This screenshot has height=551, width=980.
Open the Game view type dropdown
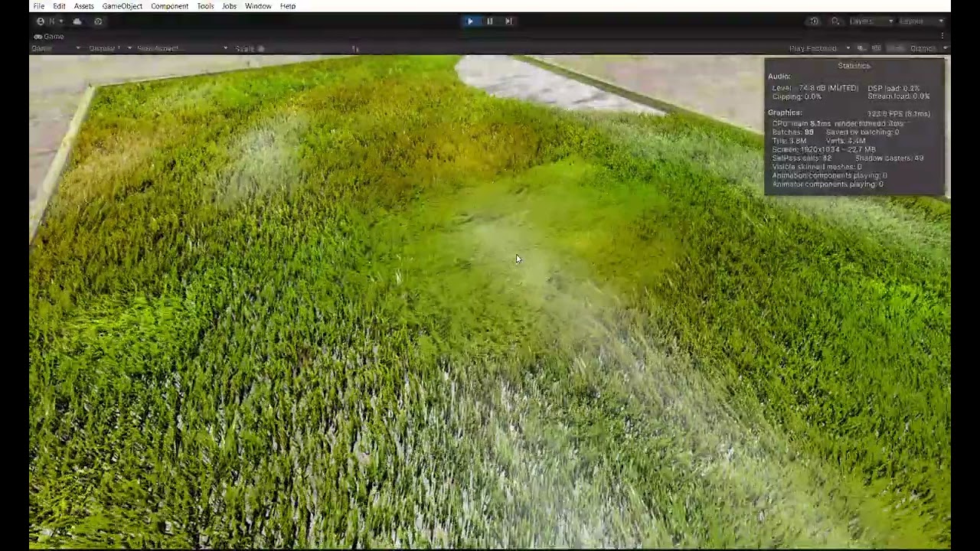point(55,48)
